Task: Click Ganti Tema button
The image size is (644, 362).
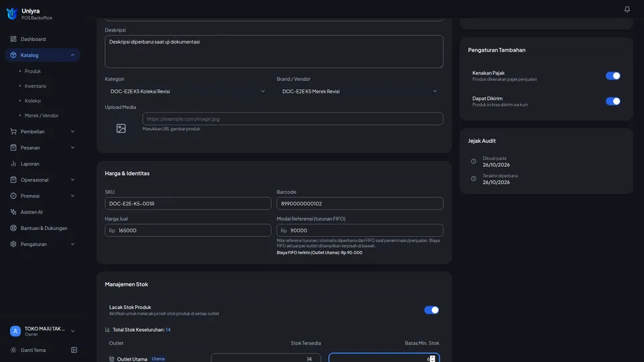Action: (33, 350)
